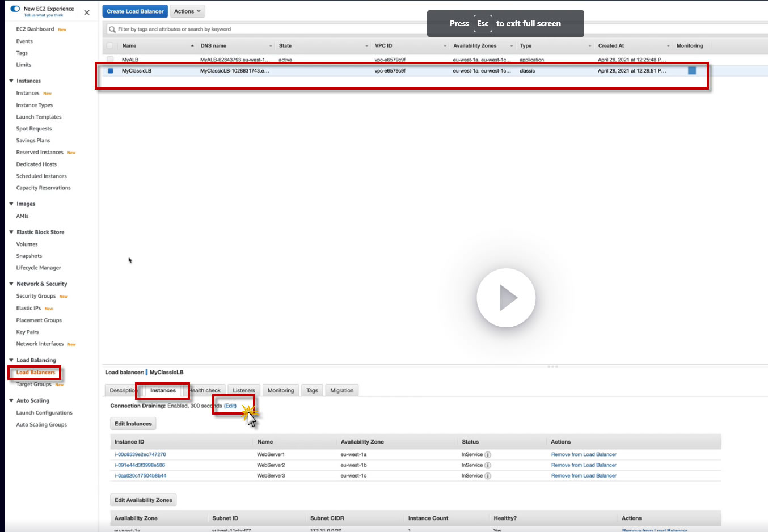This screenshot has width=768, height=532.
Task: Click the monitoring icon in MyClassicLB row
Action: [692, 71]
